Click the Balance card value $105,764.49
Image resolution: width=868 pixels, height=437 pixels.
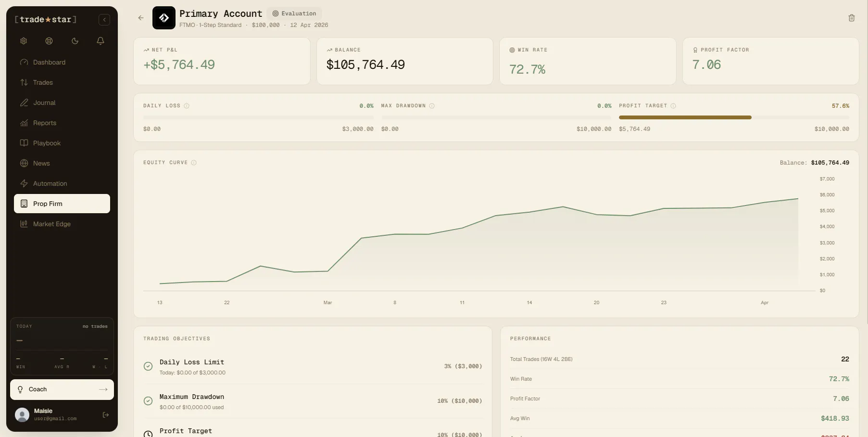[x=365, y=64]
